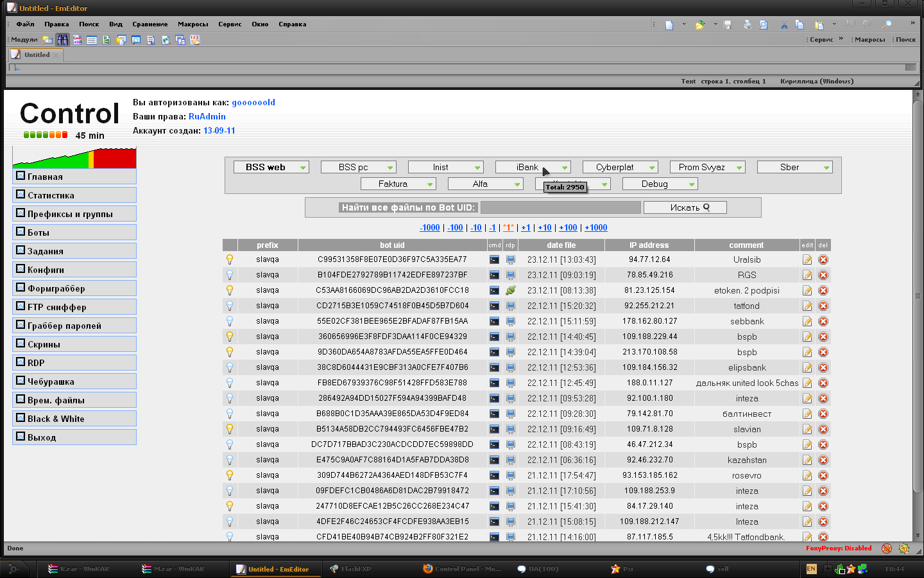Viewport: 924px width, 578px height.
Task: Click the +1 pagination link
Action: (x=526, y=227)
